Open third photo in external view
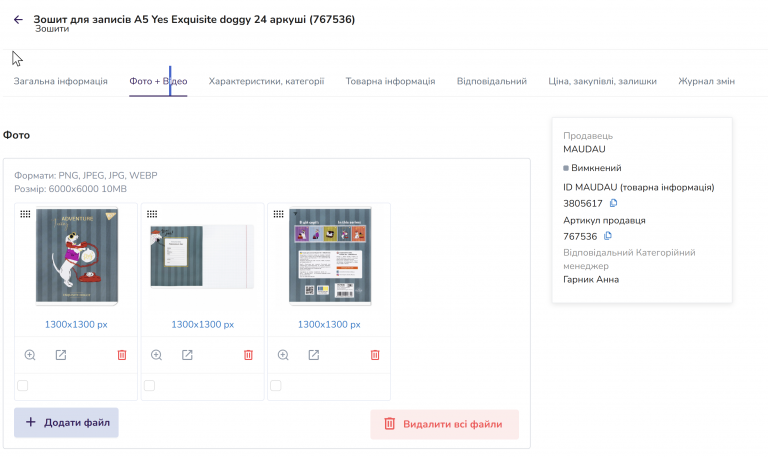The width and height of the screenshot is (768, 458). point(314,355)
